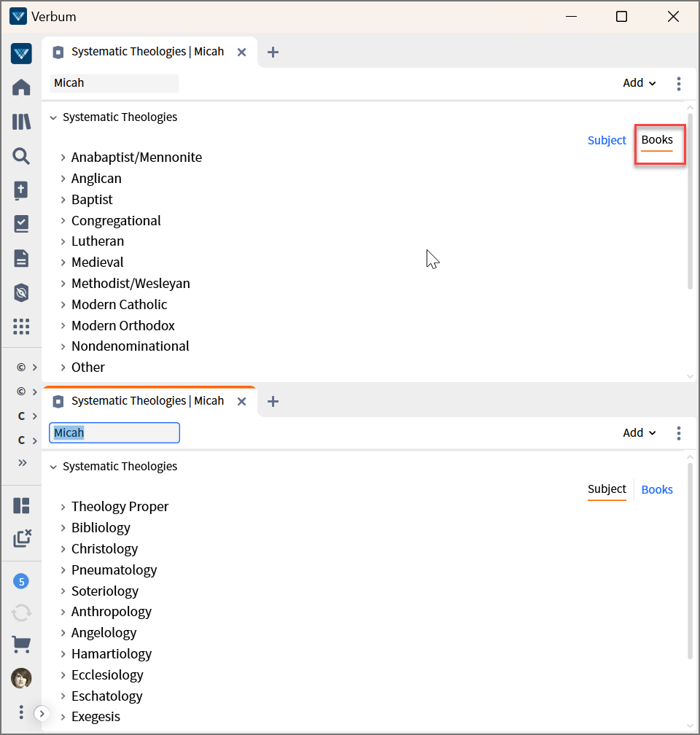The height and width of the screenshot is (735, 700).
Task: Switch top panel to Subject view
Action: pos(607,140)
